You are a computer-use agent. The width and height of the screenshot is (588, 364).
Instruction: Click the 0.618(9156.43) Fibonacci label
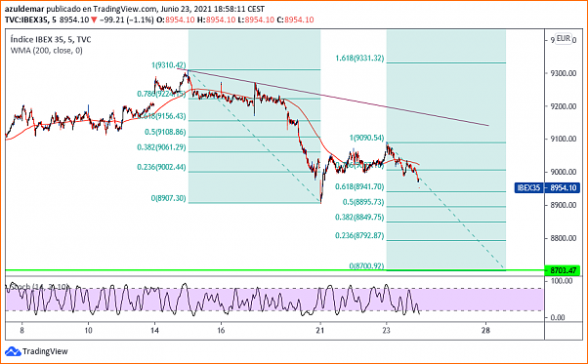pyautogui.click(x=162, y=116)
